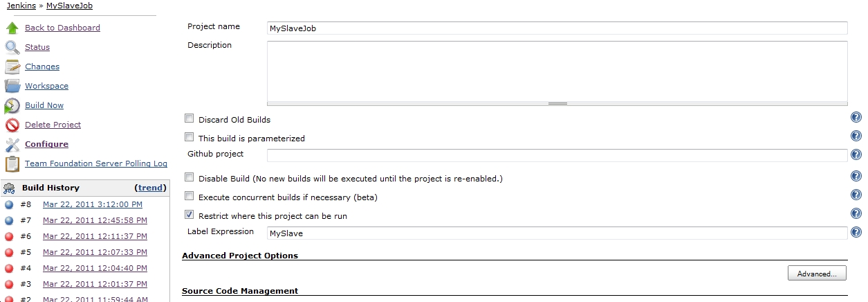Check This build is parameterized
This screenshot has height=302, width=868.
[190, 138]
